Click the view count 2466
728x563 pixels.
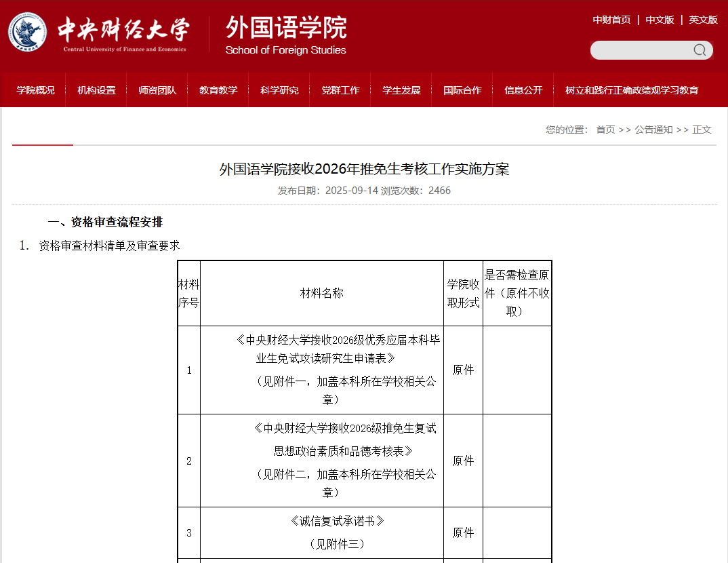point(439,191)
